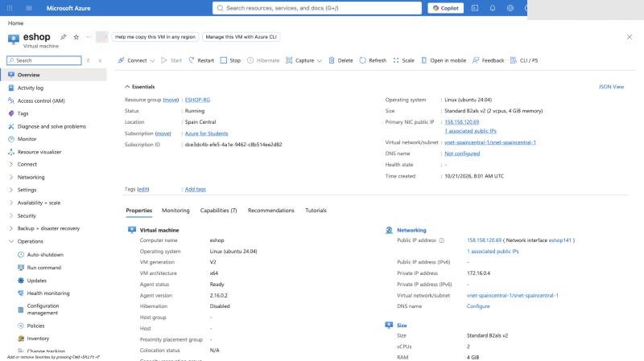
Task: Open the Capabilities (7) tab
Action: tap(218, 210)
